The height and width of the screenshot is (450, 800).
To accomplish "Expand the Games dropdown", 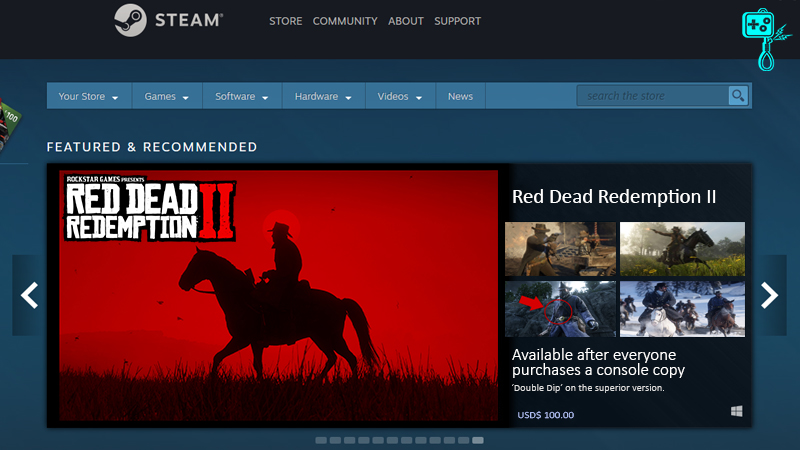I will 167,96.
